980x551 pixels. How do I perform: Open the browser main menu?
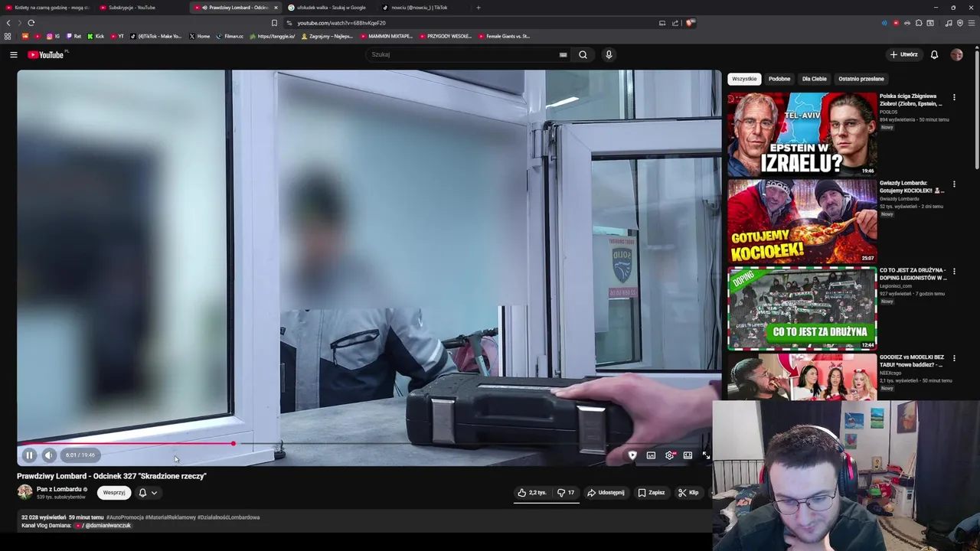(972, 23)
